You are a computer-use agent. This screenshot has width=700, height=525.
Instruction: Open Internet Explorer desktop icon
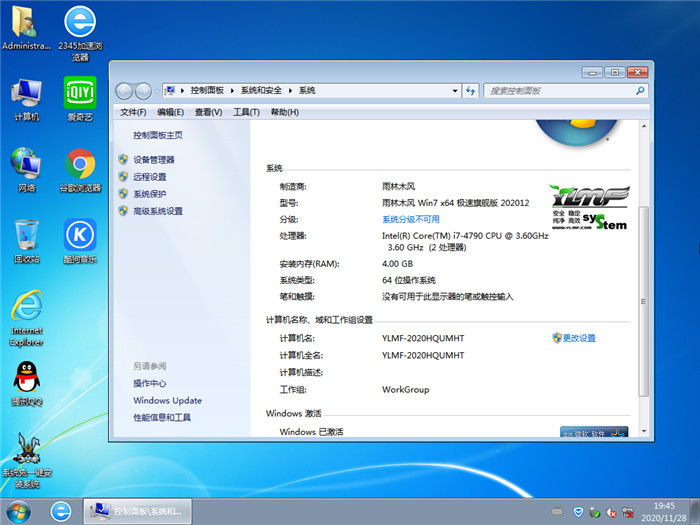click(x=27, y=318)
